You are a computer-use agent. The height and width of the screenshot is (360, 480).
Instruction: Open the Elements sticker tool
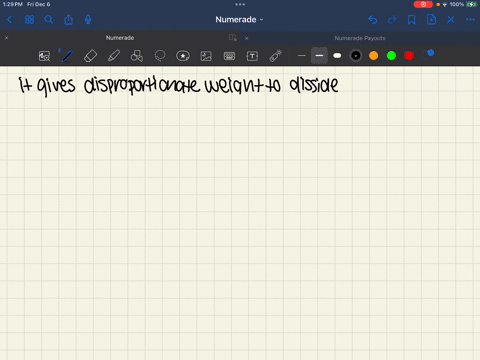point(183,56)
